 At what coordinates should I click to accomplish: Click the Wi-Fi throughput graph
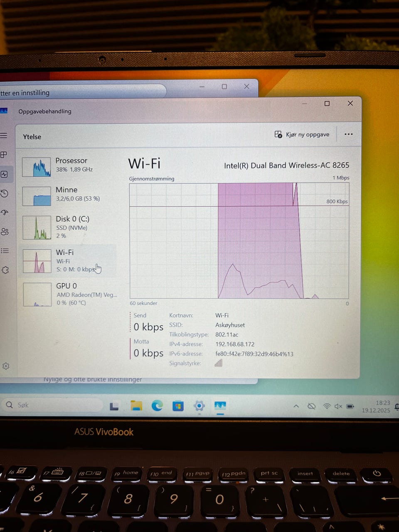(x=239, y=241)
